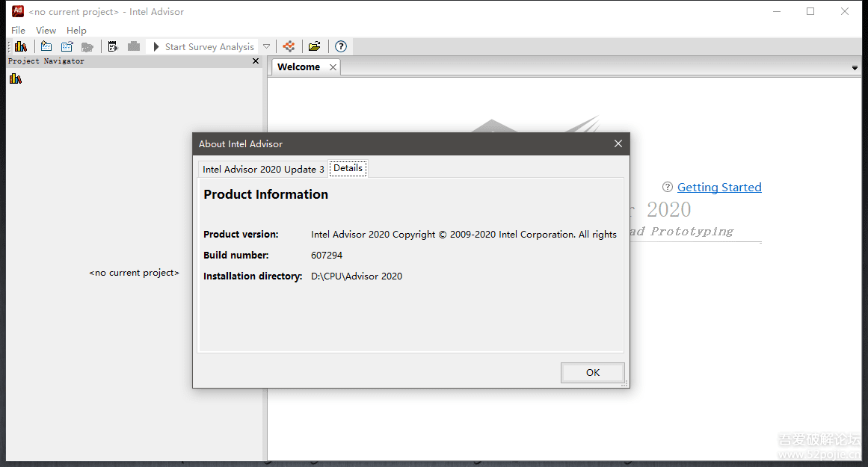Minimize the Intel Advisor window
Image resolution: width=868 pixels, height=467 pixels.
(x=777, y=12)
